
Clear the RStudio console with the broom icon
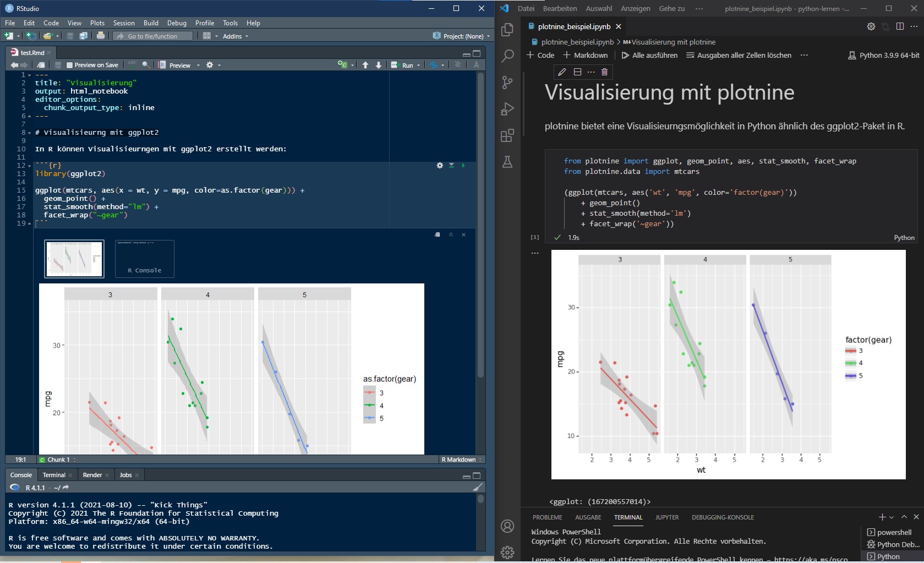coord(477,487)
